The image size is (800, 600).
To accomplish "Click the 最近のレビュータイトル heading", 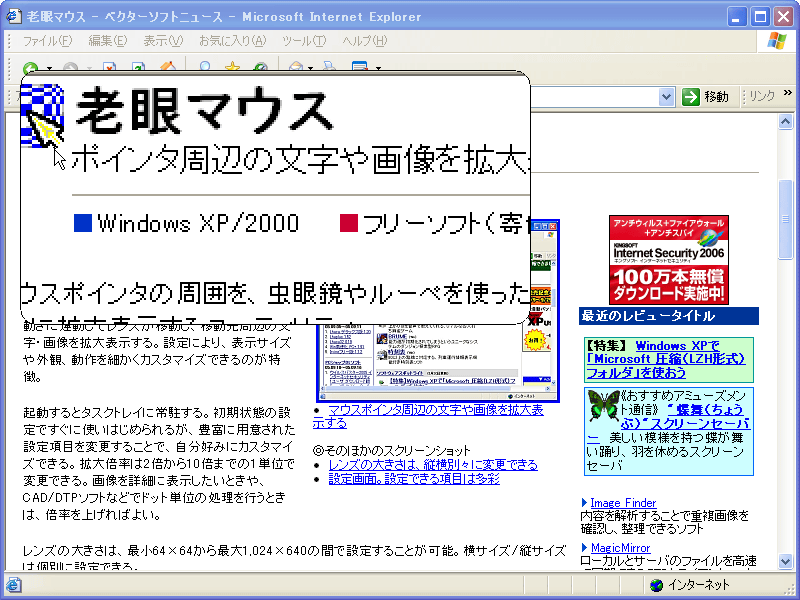I will pos(648,316).
